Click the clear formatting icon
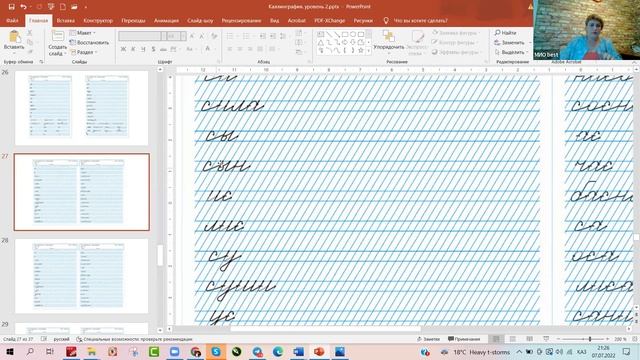Viewport: 640px width, 360px height. coord(214,36)
